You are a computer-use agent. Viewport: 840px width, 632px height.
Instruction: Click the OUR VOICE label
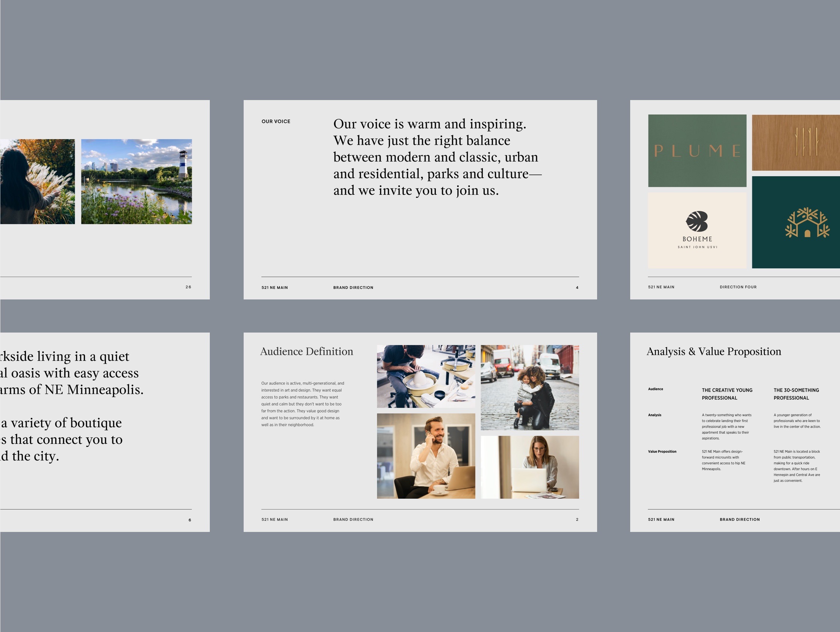276,122
